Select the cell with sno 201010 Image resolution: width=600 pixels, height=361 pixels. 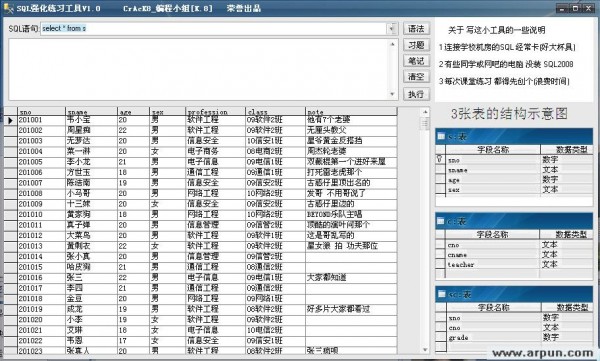click(x=41, y=214)
